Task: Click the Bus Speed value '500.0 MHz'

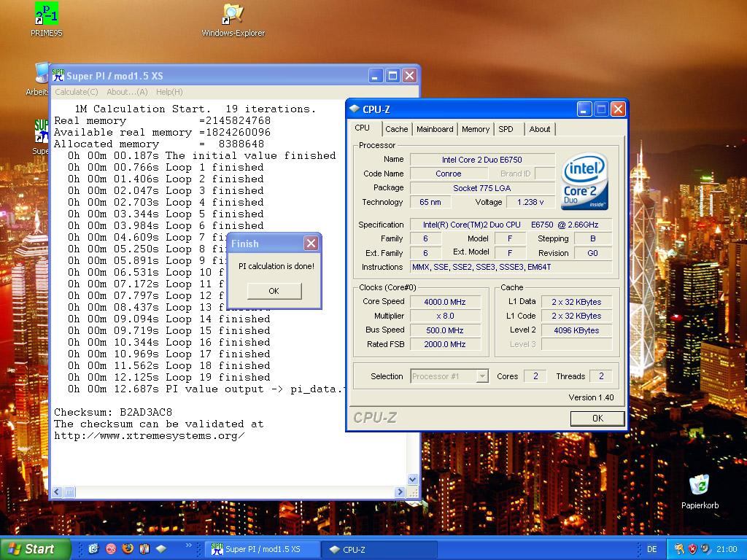Action: [445, 330]
